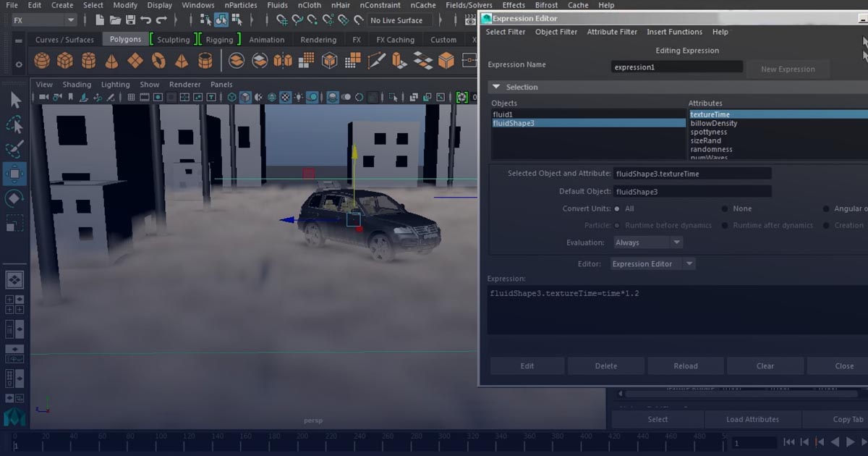Switch to the Rigging shelf tab
The image size is (868, 456).
pyautogui.click(x=220, y=40)
